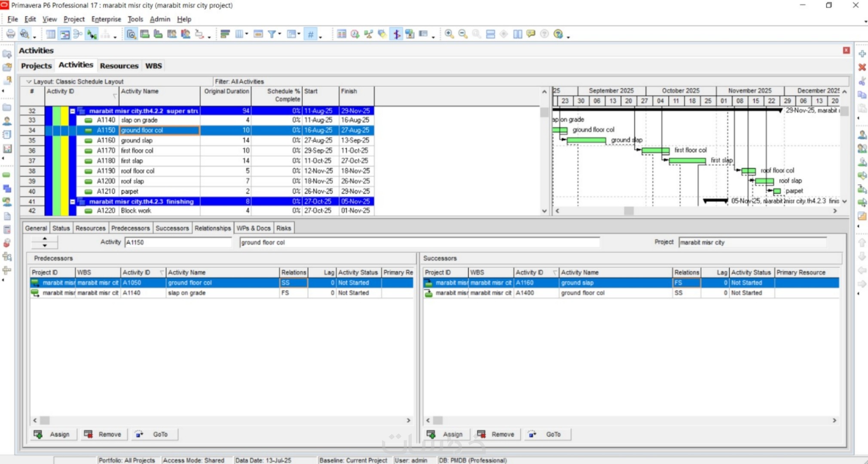Collapse the finishing WBS band

[x=73, y=201]
